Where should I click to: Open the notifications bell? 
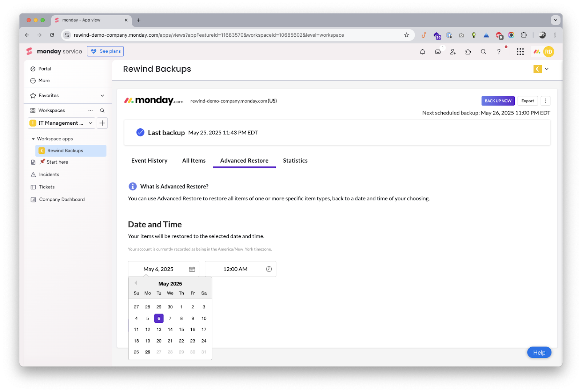422,52
